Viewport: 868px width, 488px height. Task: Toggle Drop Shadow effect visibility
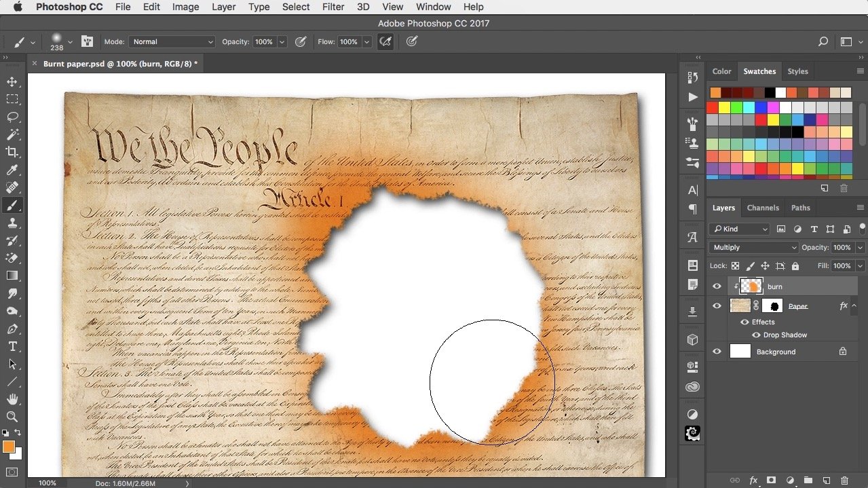pos(756,335)
